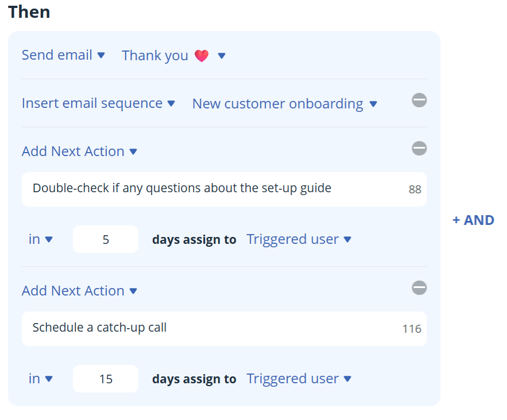
Task: Click the "+ AND" button
Action: [473, 220]
